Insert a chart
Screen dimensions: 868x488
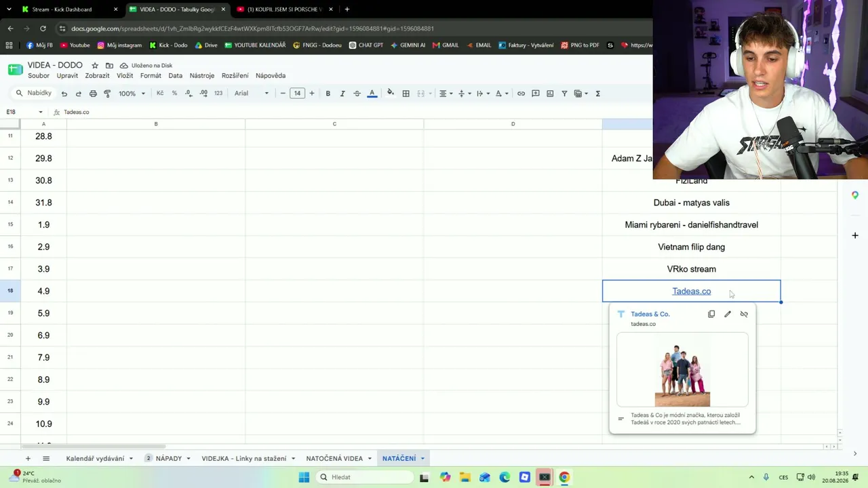pos(550,94)
